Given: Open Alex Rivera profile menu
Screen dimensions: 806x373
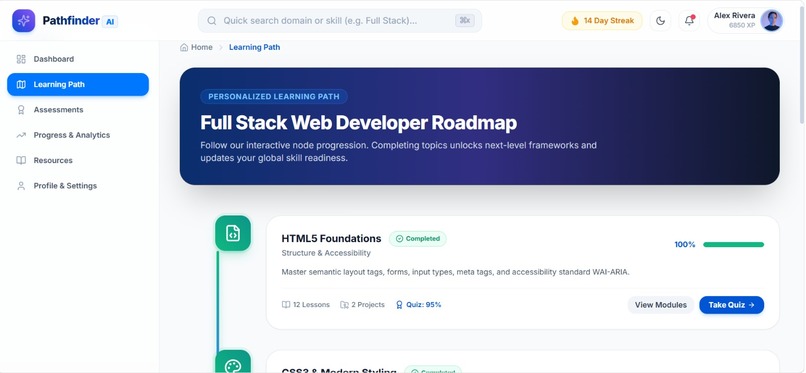Looking at the screenshot, I should (x=745, y=21).
